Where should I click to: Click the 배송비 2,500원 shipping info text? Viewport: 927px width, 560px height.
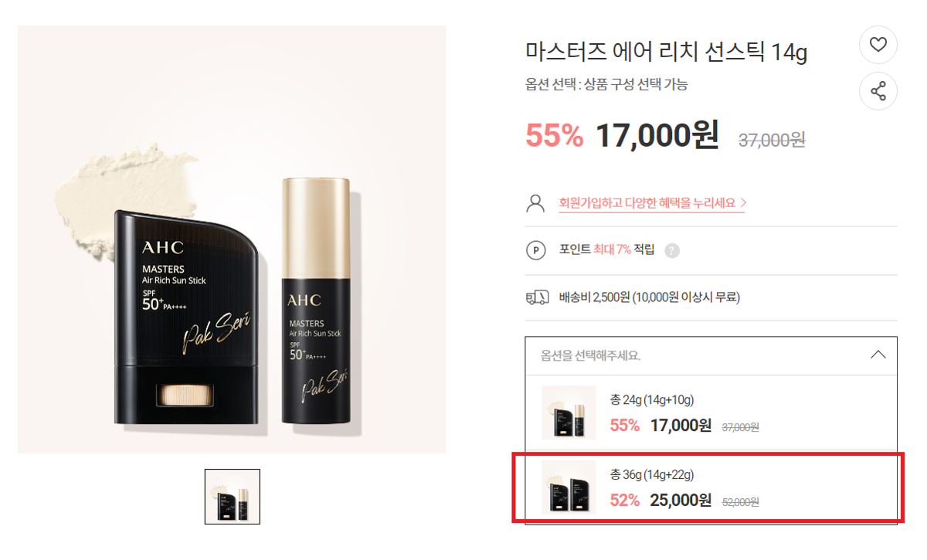click(x=649, y=297)
